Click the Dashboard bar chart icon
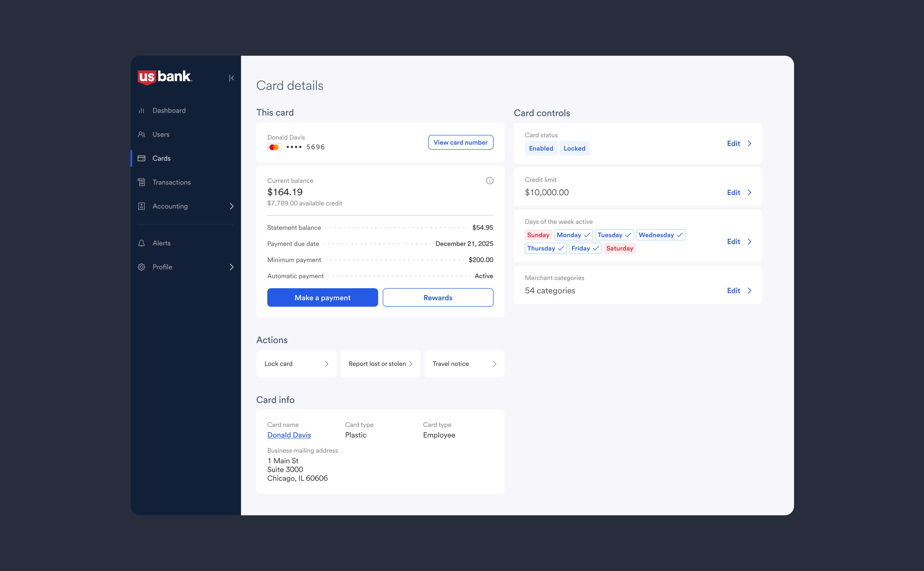The height and width of the screenshot is (571, 924). click(x=141, y=111)
